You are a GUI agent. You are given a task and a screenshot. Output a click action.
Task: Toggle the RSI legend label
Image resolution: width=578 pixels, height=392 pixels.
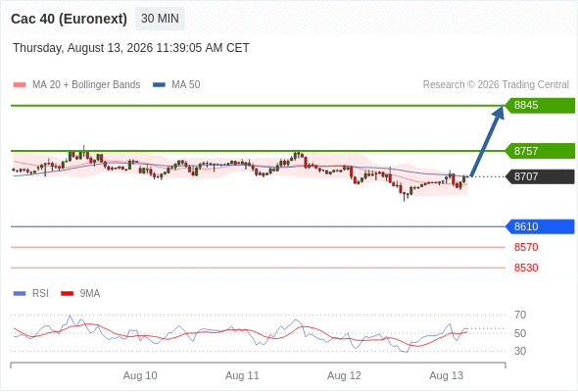coord(40,294)
